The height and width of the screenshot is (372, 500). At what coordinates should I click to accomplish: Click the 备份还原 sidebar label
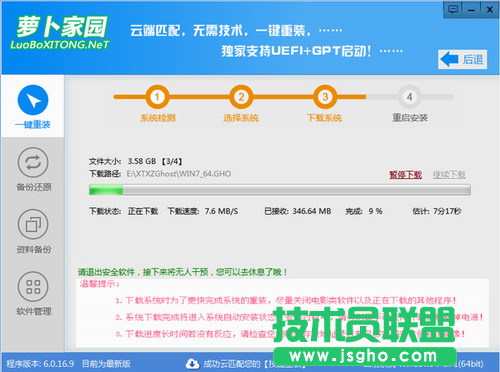pyautogui.click(x=34, y=187)
